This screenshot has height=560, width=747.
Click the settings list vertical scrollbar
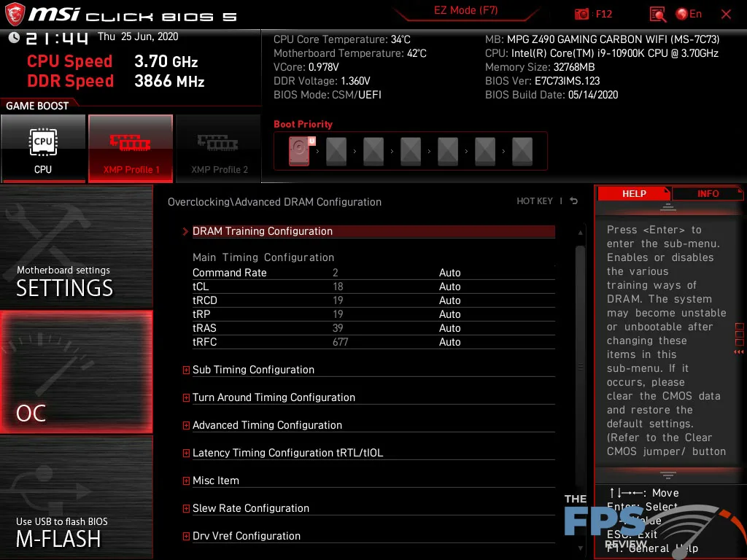click(x=580, y=367)
